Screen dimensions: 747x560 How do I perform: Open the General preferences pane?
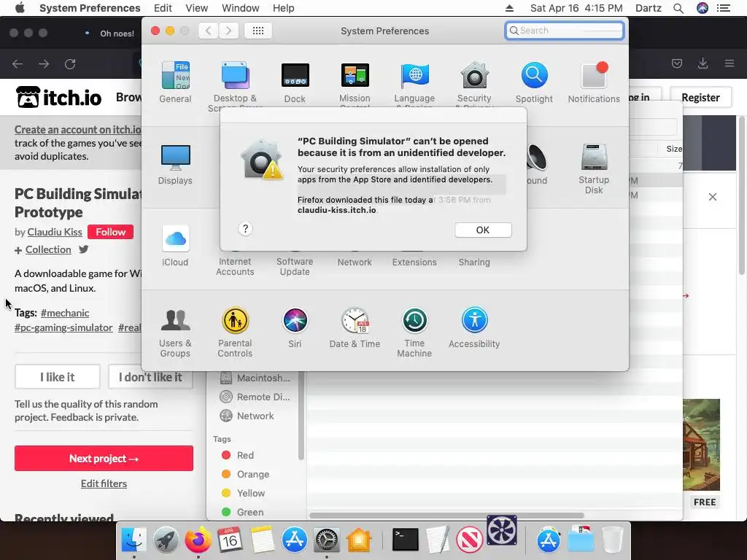tap(175, 82)
